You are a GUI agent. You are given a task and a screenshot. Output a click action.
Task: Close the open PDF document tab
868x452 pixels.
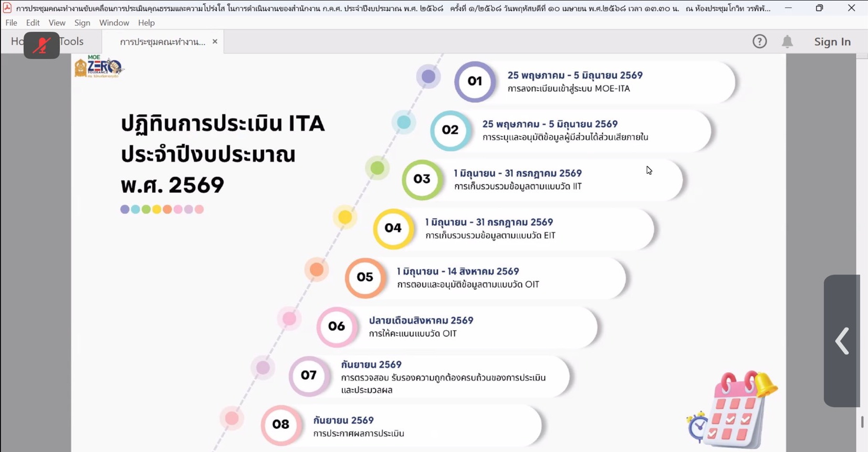click(215, 41)
